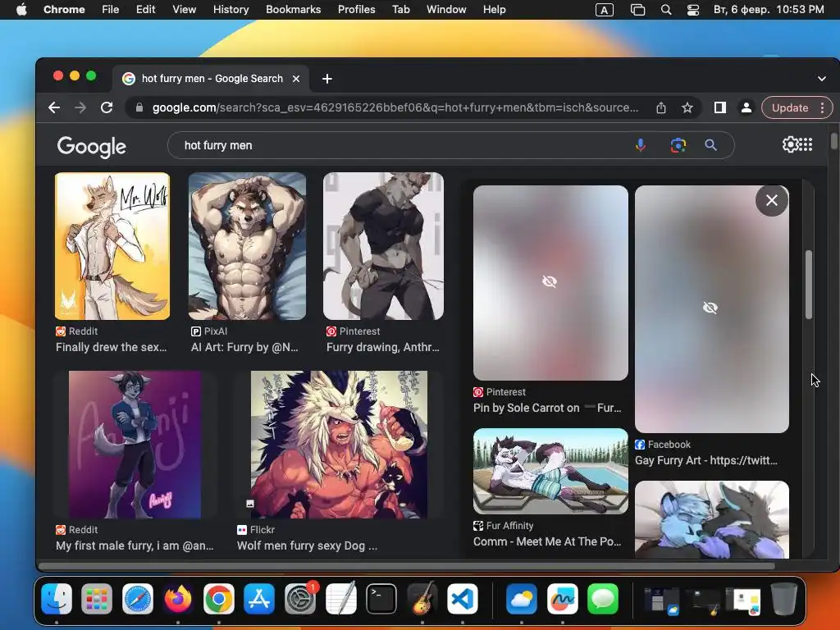
Task: Open the Apple menu
Action: pyautogui.click(x=21, y=10)
